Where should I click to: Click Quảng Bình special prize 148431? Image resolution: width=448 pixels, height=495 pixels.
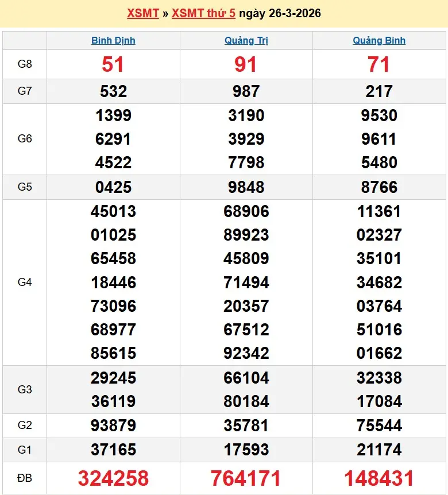[379, 478]
